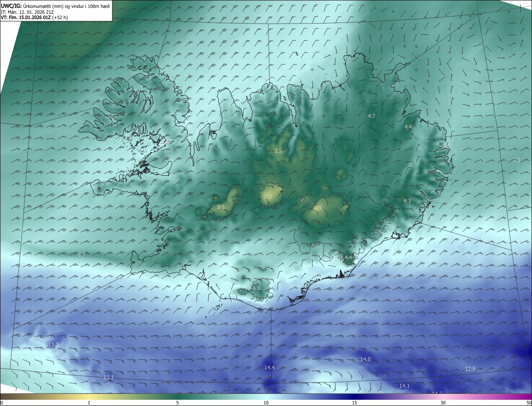Click the 7.3 value east of Iceland
The height and width of the screenshot is (406, 532).
tap(517, 160)
